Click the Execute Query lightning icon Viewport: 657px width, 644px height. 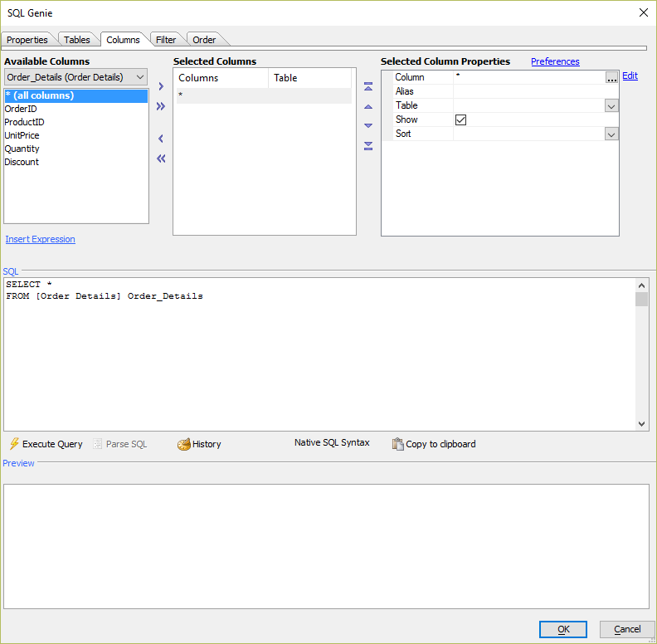14,444
